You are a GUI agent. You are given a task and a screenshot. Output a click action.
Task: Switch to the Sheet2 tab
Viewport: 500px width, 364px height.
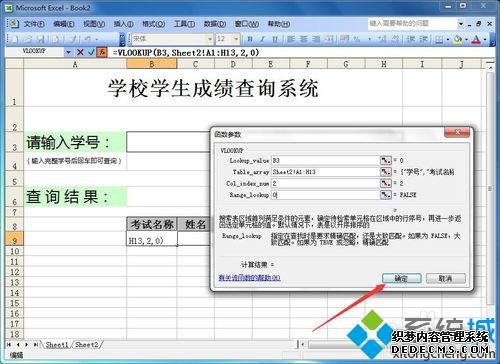(x=87, y=344)
